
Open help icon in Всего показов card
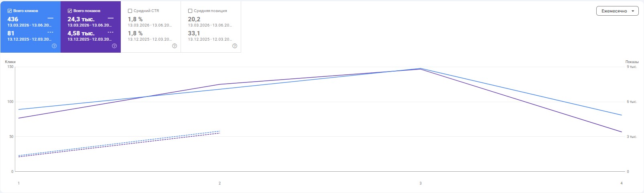click(x=114, y=46)
